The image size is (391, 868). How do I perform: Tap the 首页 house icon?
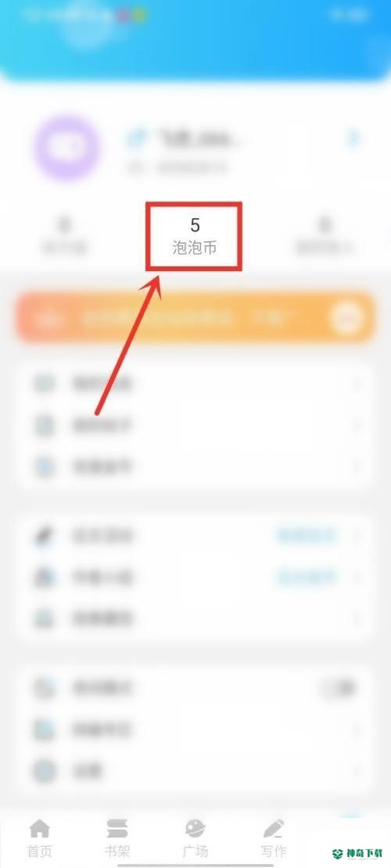click(40, 829)
